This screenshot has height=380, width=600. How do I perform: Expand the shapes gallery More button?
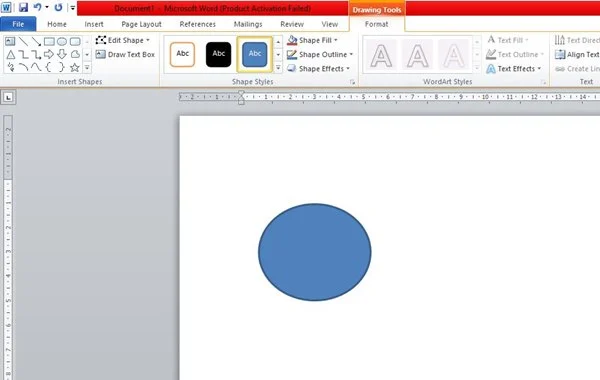point(87,68)
